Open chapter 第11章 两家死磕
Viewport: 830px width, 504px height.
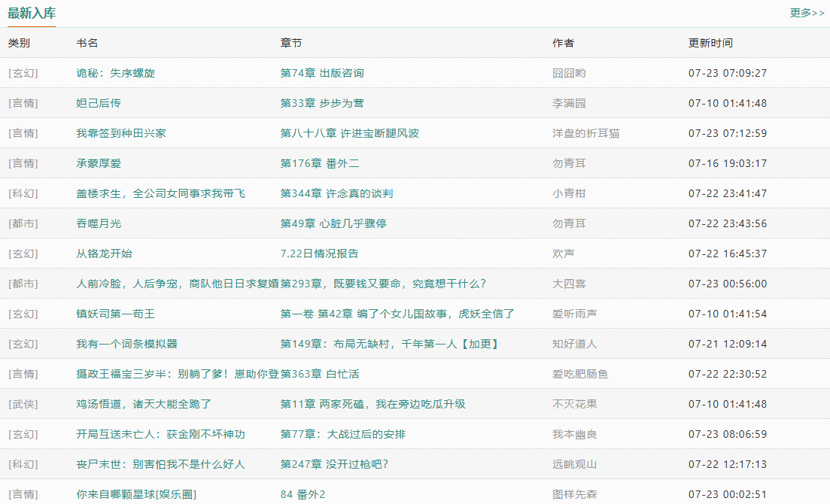pyautogui.click(x=373, y=405)
